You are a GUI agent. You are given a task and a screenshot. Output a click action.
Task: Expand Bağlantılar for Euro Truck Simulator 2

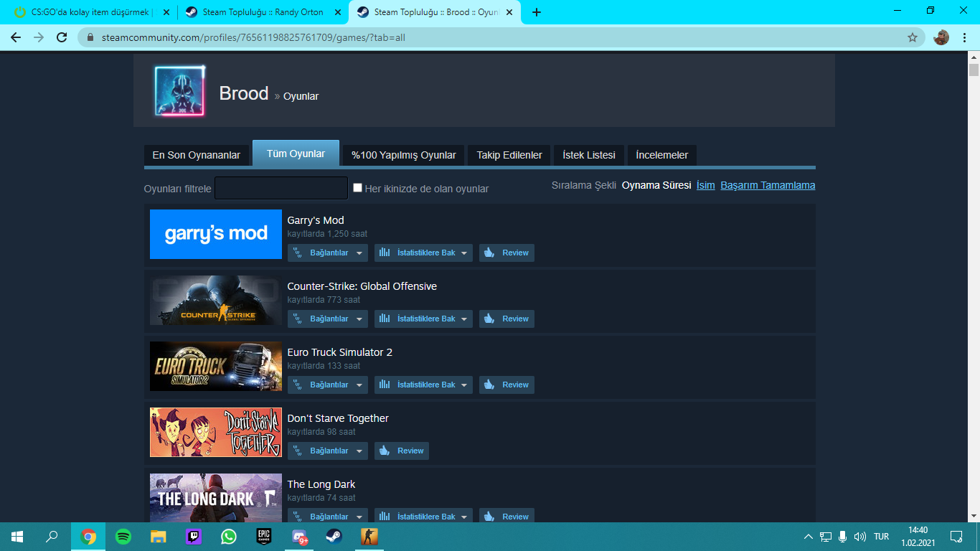point(328,385)
